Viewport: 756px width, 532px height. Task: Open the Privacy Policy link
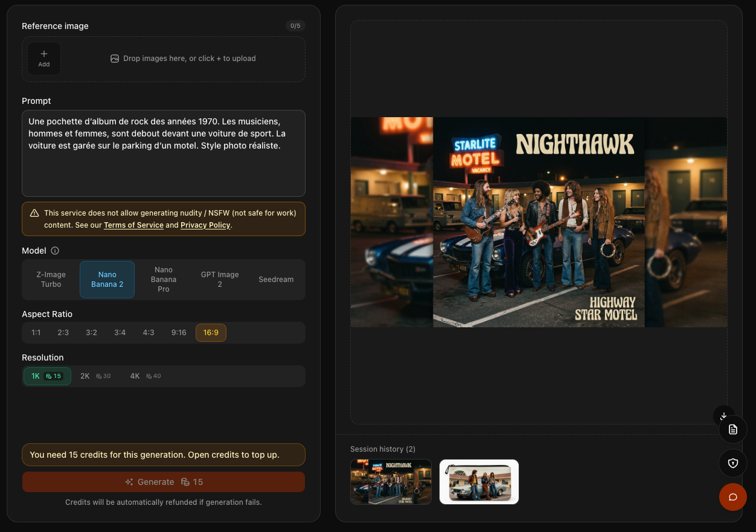[205, 225]
